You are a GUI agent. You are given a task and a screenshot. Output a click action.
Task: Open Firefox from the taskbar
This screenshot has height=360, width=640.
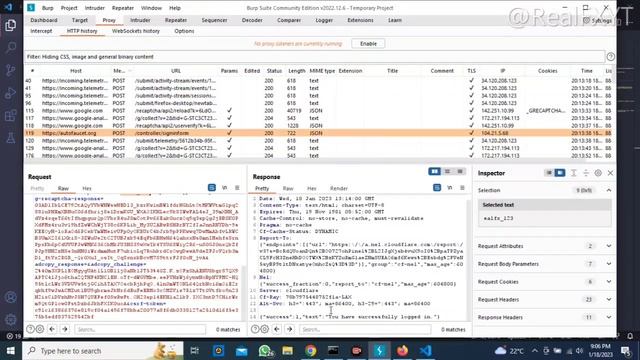coord(402,351)
